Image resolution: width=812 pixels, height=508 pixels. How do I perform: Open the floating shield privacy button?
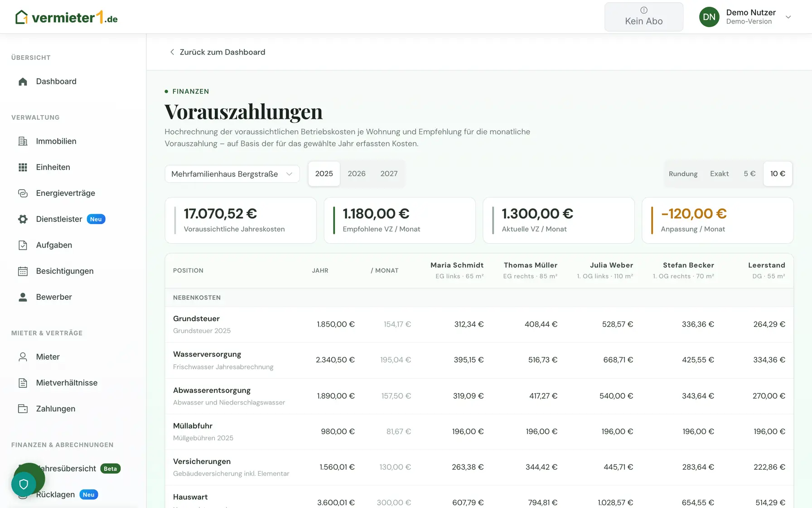[x=24, y=484]
